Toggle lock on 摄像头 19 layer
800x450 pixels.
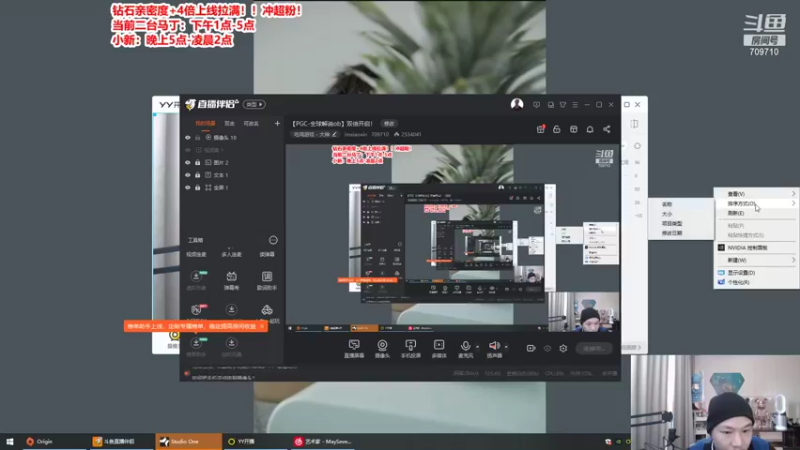pyautogui.click(x=197, y=138)
